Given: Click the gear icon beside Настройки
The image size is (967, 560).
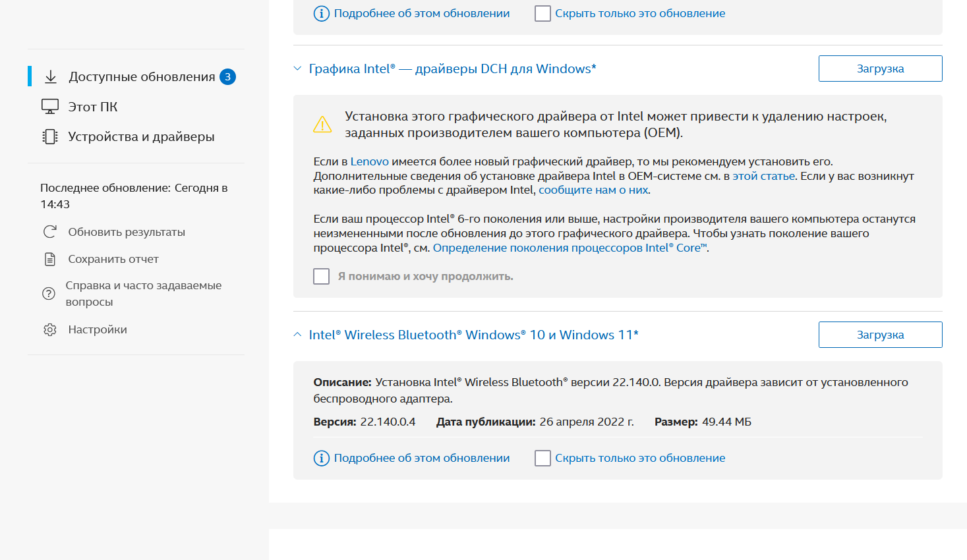Looking at the screenshot, I should click(x=49, y=329).
